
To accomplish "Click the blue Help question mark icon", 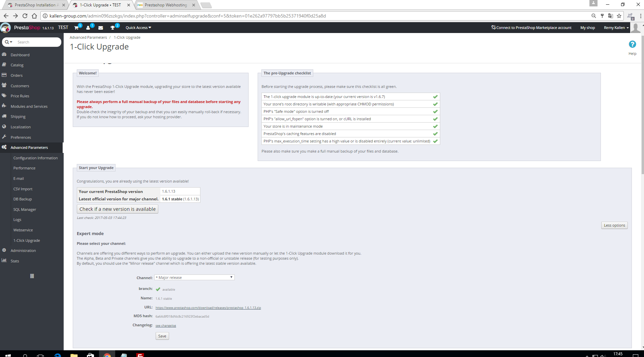I will click(x=632, y=44).
